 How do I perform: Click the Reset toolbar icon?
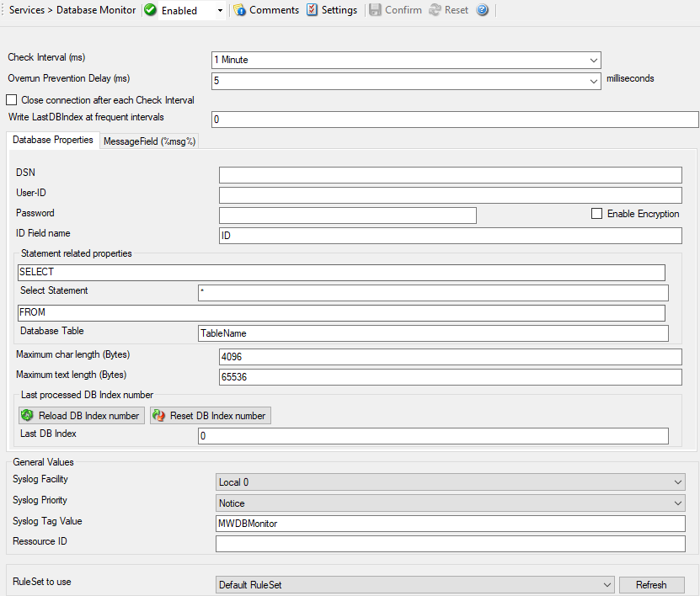click(x=435, y=10)
